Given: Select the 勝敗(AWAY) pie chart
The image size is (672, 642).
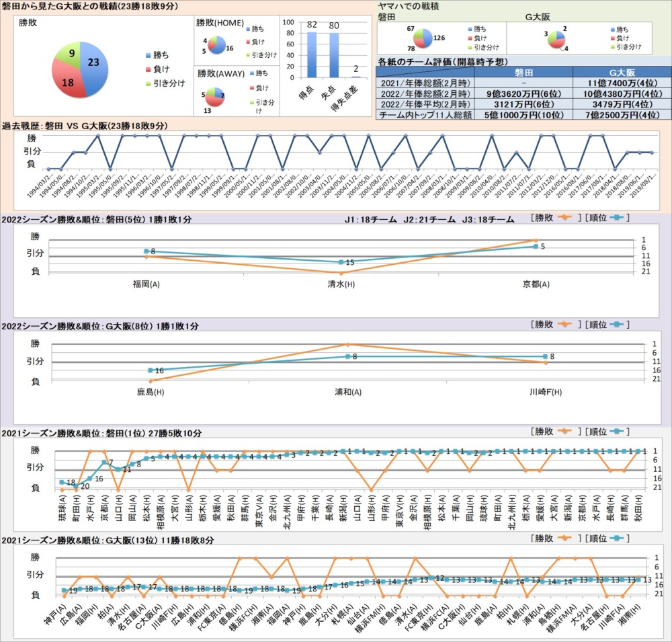Looking at the screenshot, I should (x=216, y=93).
